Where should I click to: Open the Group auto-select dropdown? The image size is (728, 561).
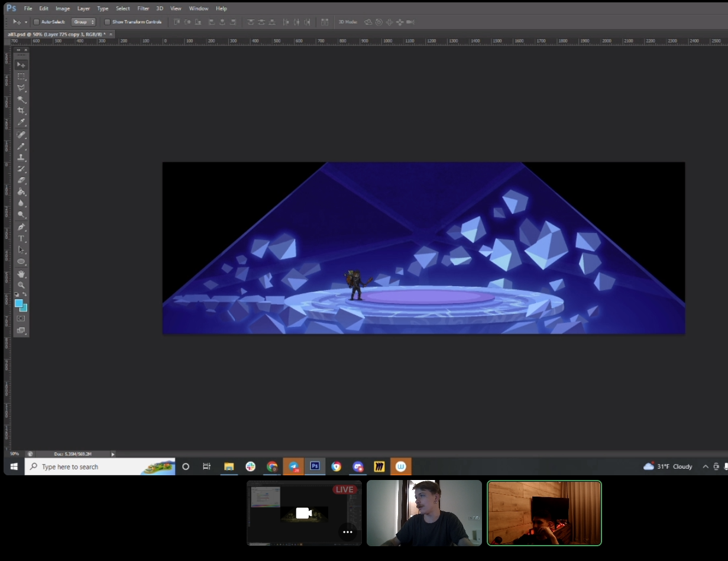[x=83, y=22]
